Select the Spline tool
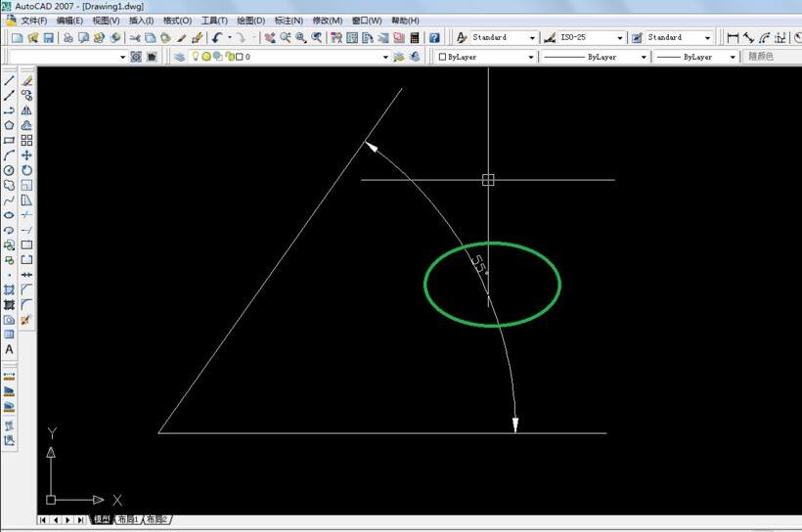The width and height of the screenshot is (802, 532). coord(9,200)
